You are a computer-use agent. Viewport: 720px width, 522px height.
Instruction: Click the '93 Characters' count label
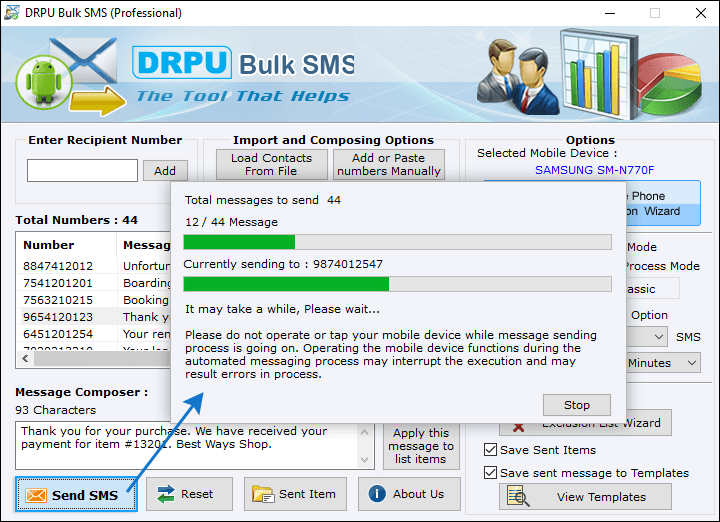pyautogui.click(x=56, y=410)
